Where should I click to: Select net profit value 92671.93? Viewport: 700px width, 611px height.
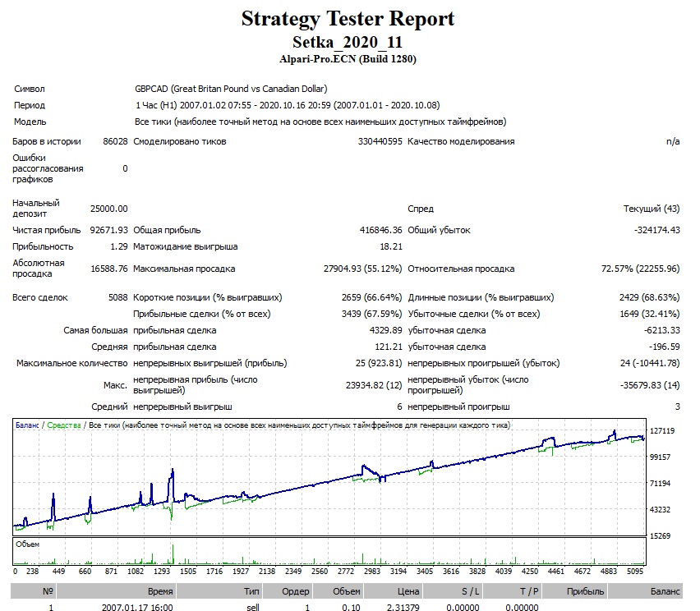[109, 230]
